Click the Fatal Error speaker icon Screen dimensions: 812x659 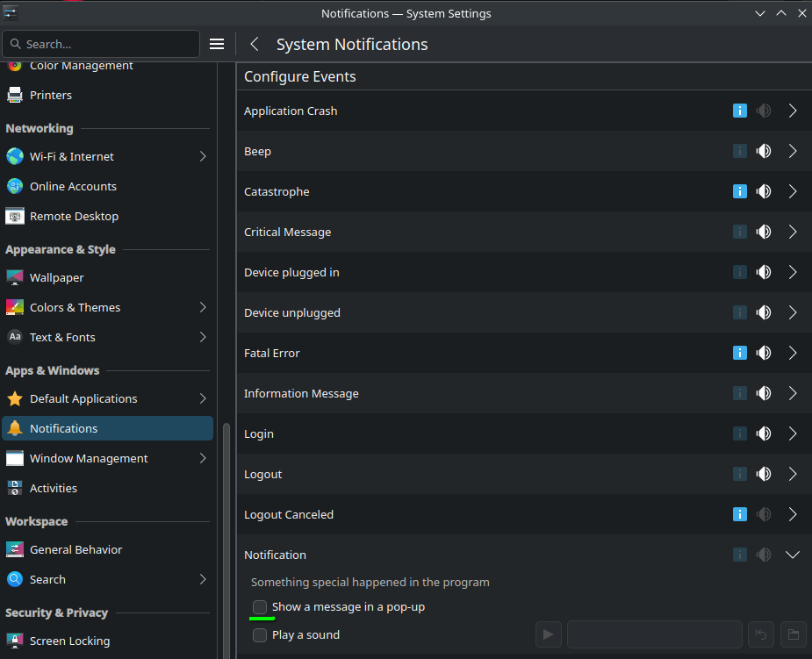[x=764, y=353]
